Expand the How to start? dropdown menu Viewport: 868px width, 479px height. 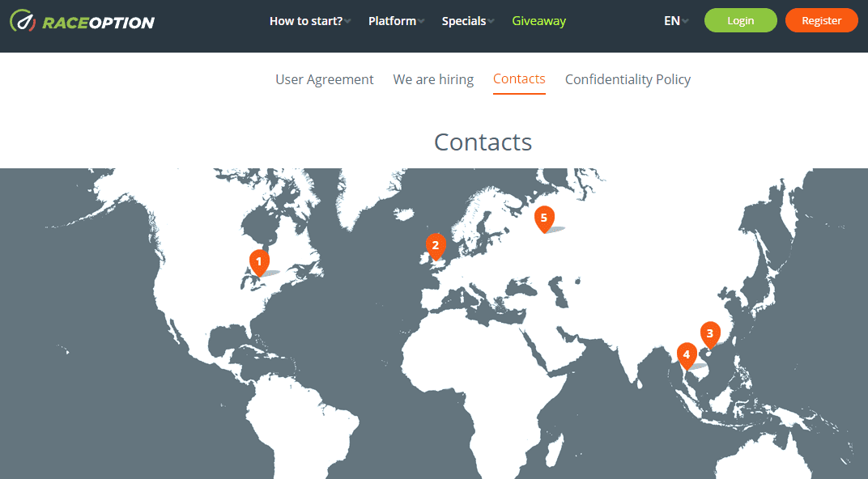coord(309,21)
